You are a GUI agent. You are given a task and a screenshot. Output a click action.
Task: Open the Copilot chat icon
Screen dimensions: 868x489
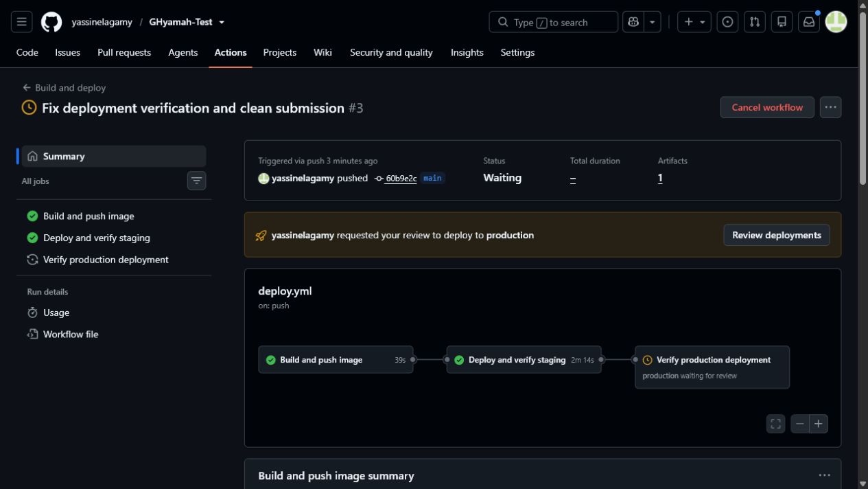633,22
